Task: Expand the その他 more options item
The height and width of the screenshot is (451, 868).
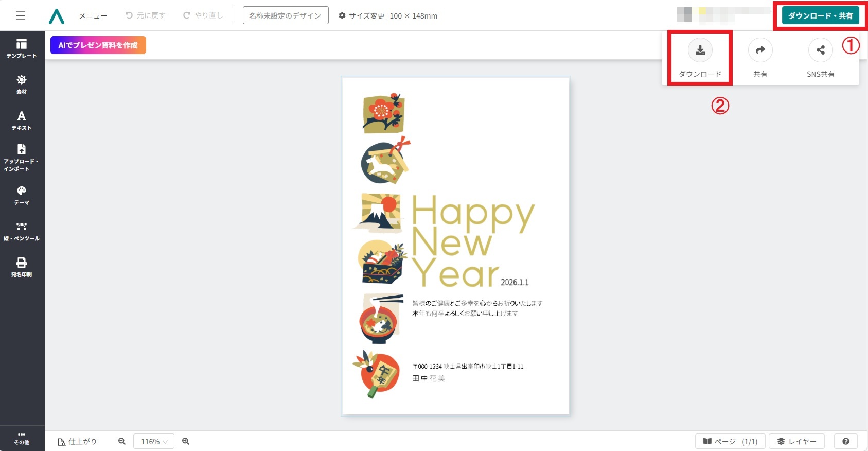Action: point(22,438)
